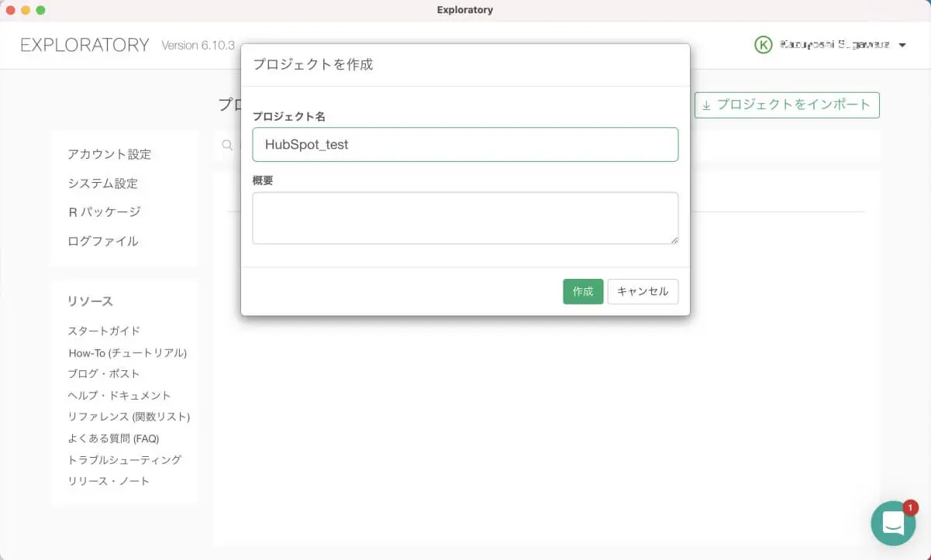Select システム設定 from the sidebar
This screenshot has width=931, height=560.
(102, 184)
